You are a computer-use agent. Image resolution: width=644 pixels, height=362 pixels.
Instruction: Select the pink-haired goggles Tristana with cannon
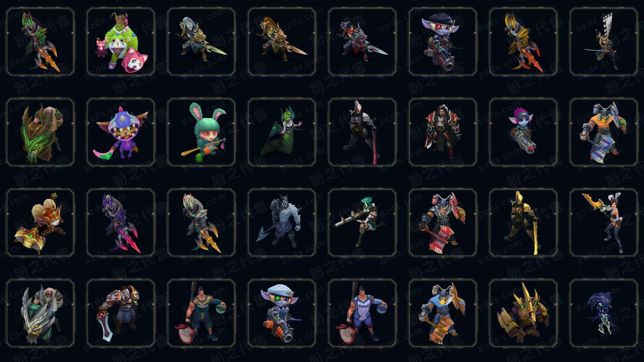click(x=523, y=132)
